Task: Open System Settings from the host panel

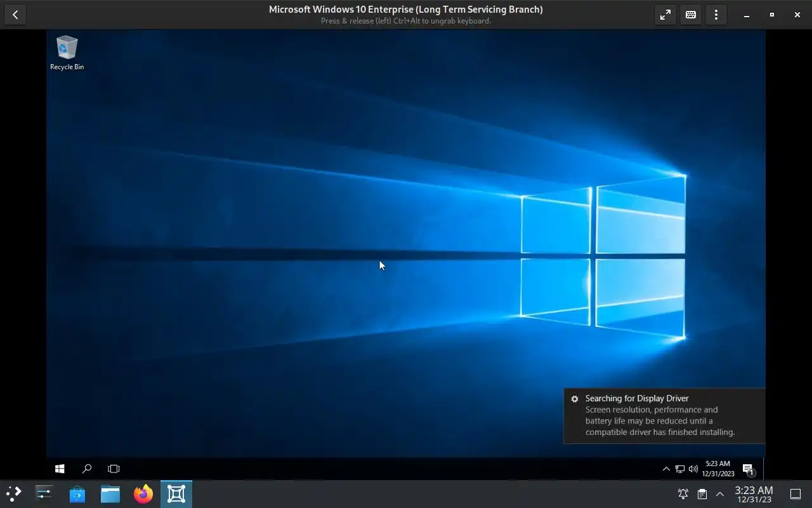Action: click(44, 494)
